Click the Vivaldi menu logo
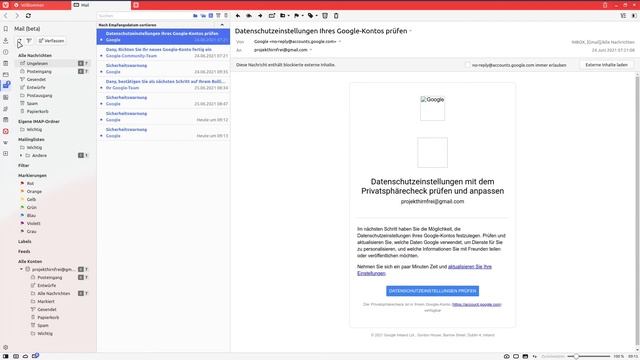 5,5
